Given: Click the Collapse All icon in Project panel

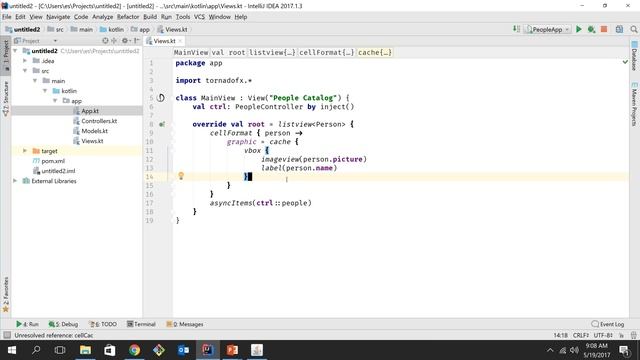Looking at the screenshot, I should click(x=114, y=41).
